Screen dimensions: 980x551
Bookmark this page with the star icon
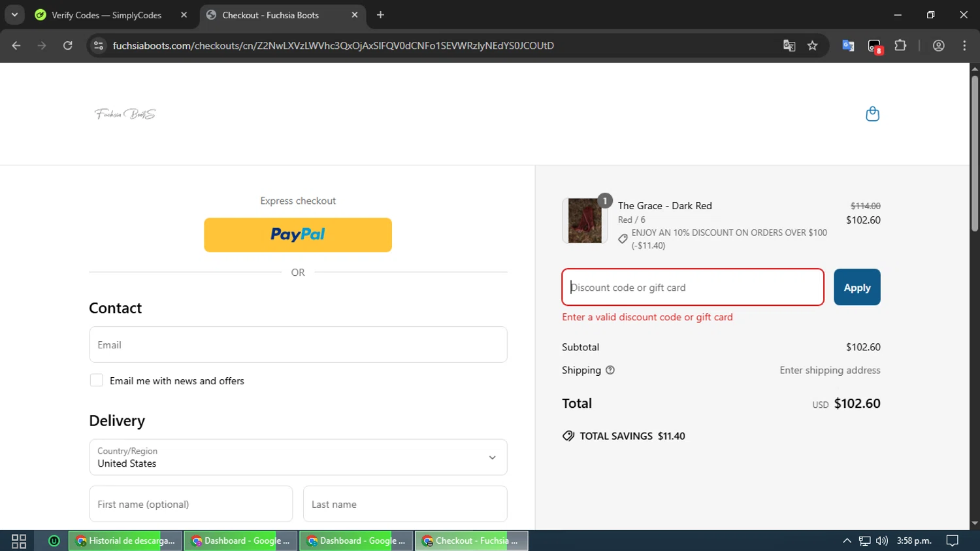click(812, 45)
